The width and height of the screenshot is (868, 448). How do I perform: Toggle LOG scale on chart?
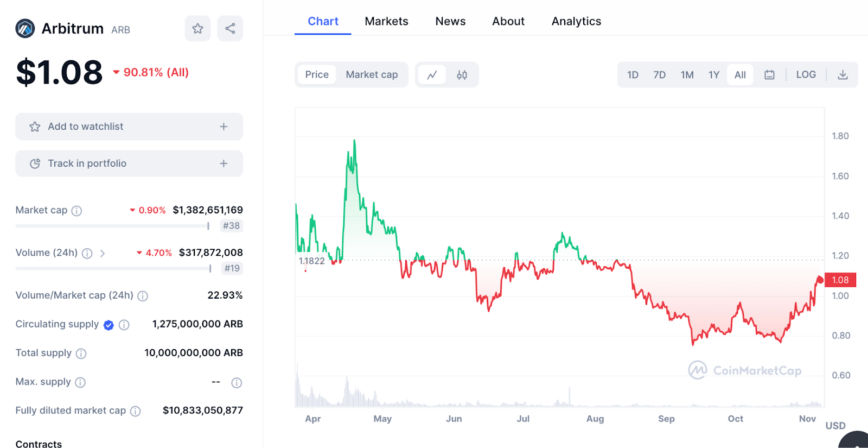[806, 75]
